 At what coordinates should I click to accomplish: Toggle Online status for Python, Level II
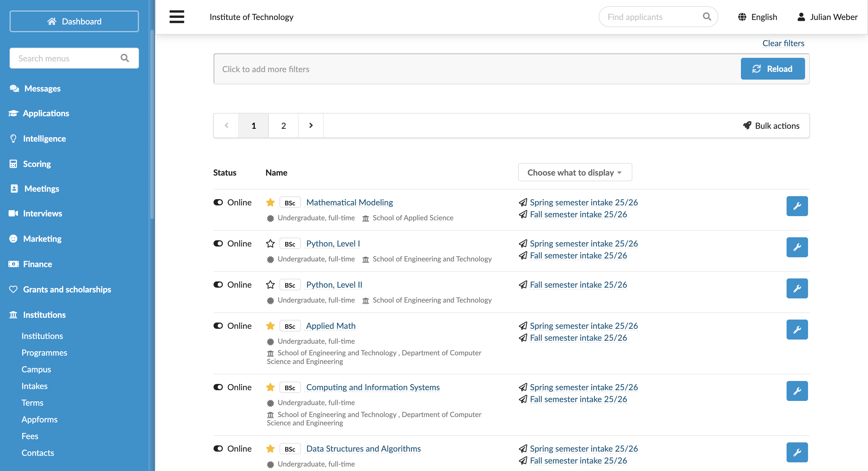point(218,284)
